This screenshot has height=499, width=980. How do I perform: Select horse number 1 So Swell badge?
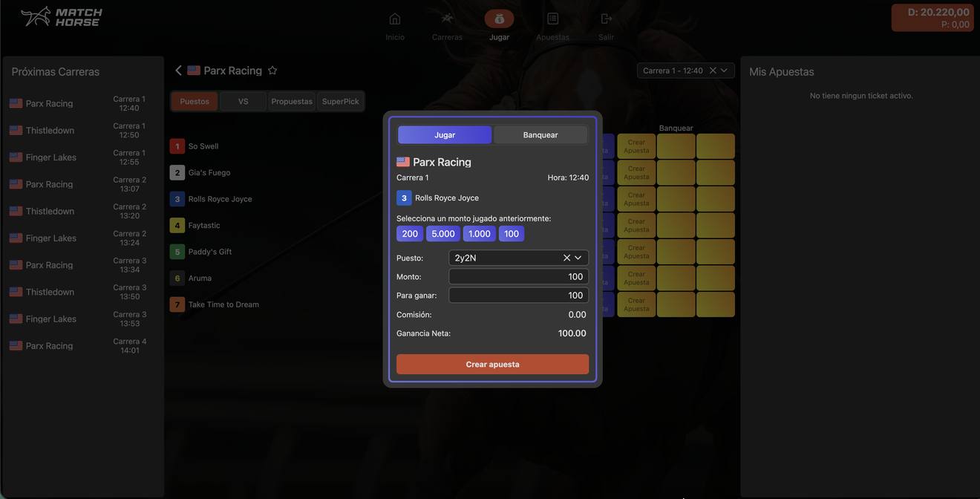tap(177, 146)
